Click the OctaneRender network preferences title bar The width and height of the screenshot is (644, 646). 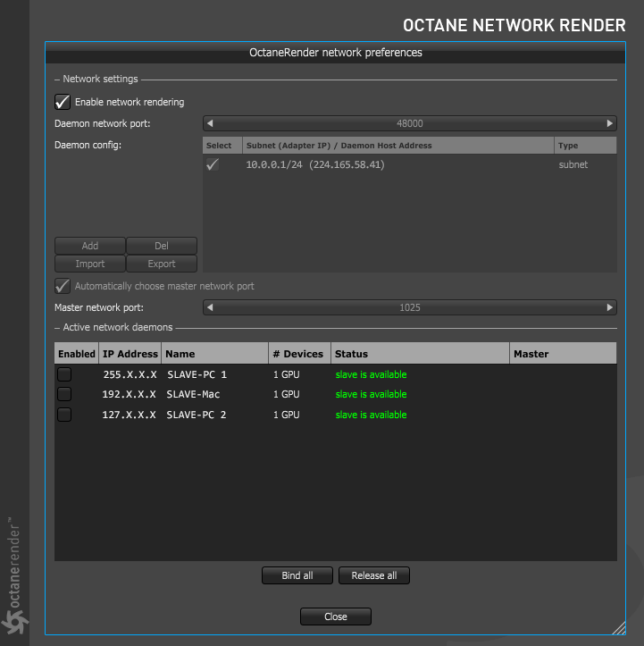336,53
